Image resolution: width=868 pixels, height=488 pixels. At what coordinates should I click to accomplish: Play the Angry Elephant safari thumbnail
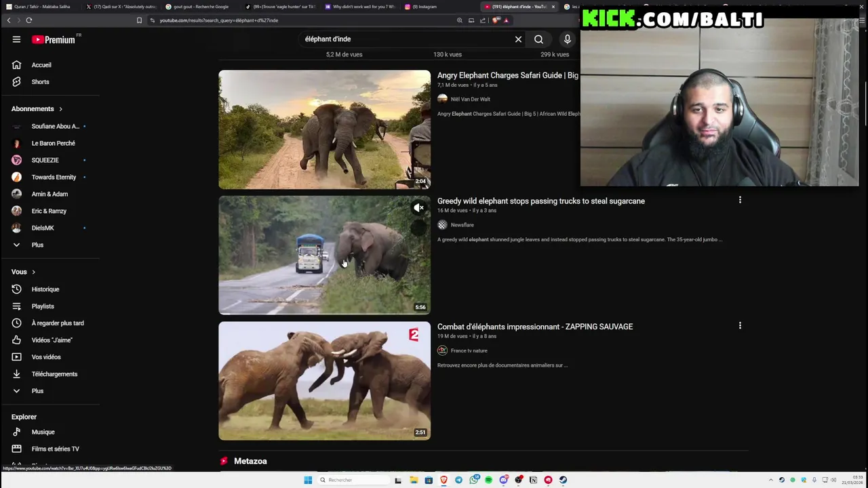[x=324, y=129]
